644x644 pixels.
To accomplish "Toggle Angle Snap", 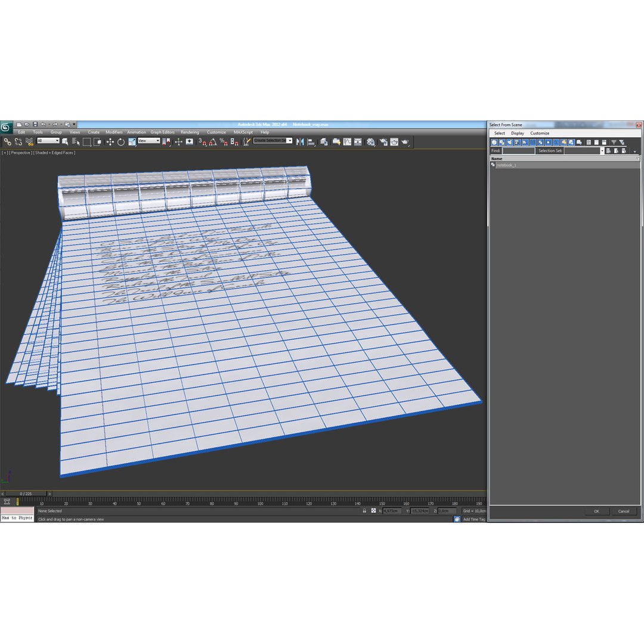I will [x=213, y=142].
